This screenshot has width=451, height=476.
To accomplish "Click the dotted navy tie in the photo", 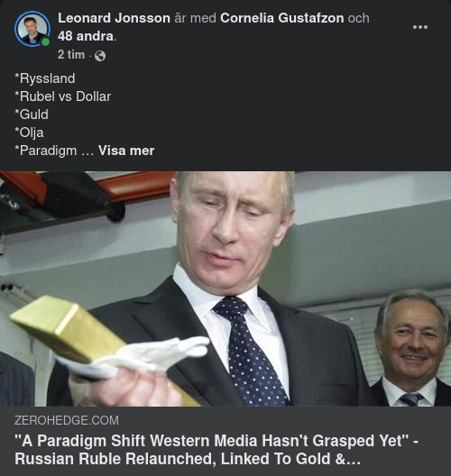I will 251,352.
